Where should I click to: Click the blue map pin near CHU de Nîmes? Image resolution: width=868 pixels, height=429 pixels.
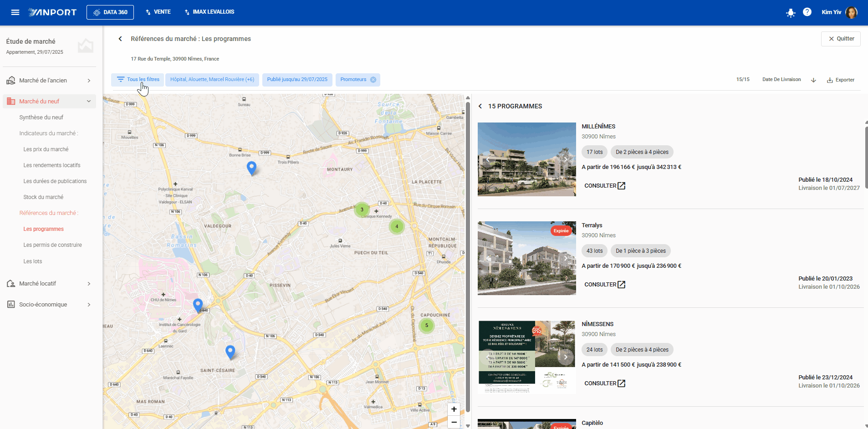198,305
